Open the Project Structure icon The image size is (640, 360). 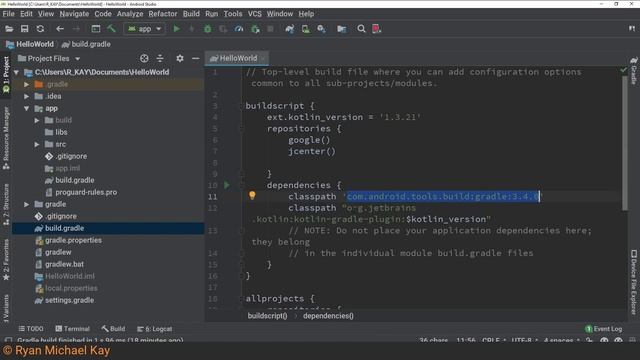(x=342, y=29)
